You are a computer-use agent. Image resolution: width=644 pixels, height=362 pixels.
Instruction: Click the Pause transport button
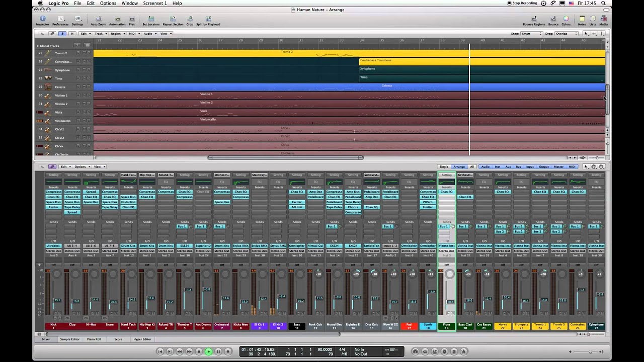218,351
